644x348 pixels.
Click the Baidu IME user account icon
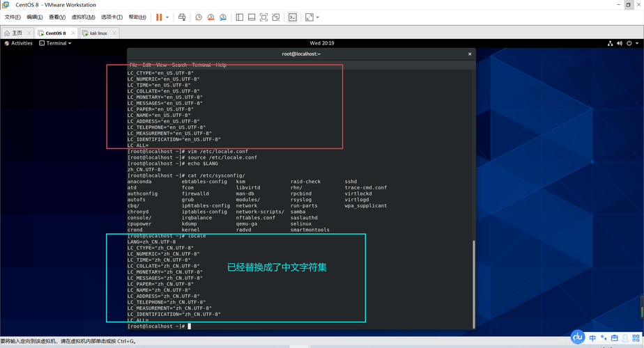(625, 338)
